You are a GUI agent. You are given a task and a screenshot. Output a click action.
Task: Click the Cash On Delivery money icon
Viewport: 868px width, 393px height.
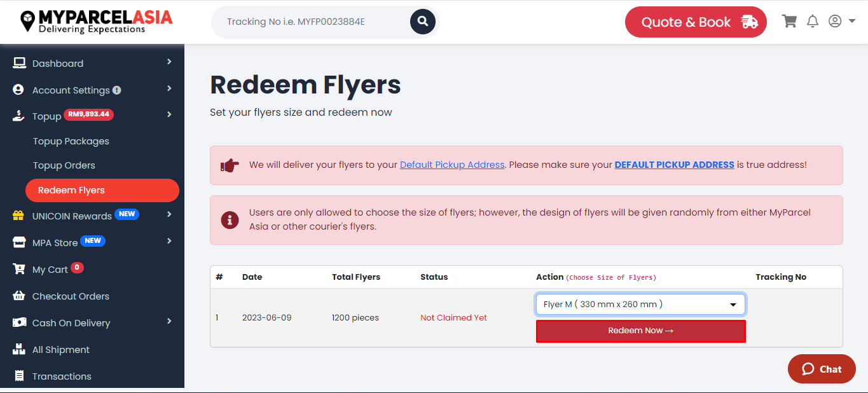19,322
